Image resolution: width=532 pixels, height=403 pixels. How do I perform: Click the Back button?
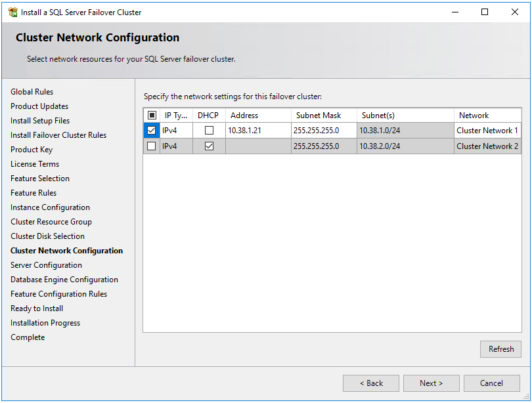(x=370, y=383)
